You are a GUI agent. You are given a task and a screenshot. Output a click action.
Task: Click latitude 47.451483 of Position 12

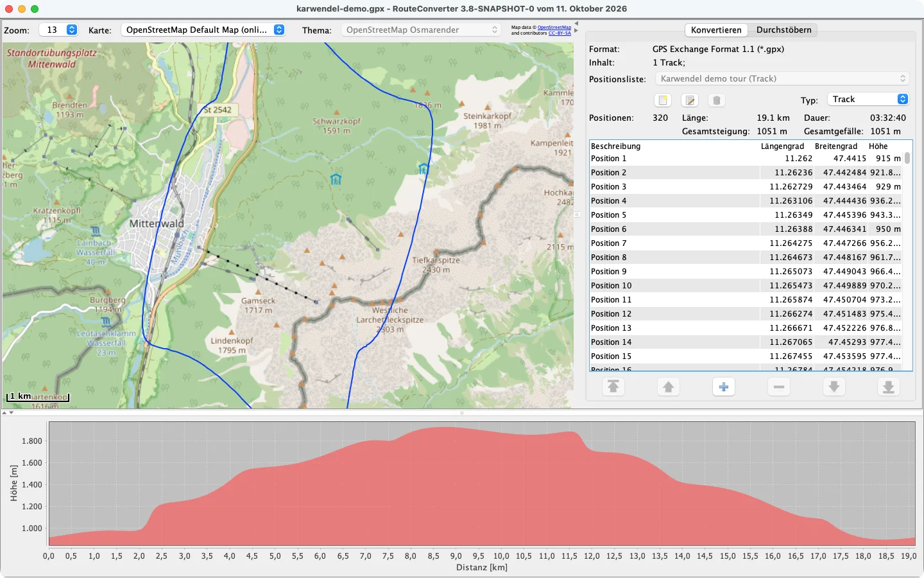(844, 314)
